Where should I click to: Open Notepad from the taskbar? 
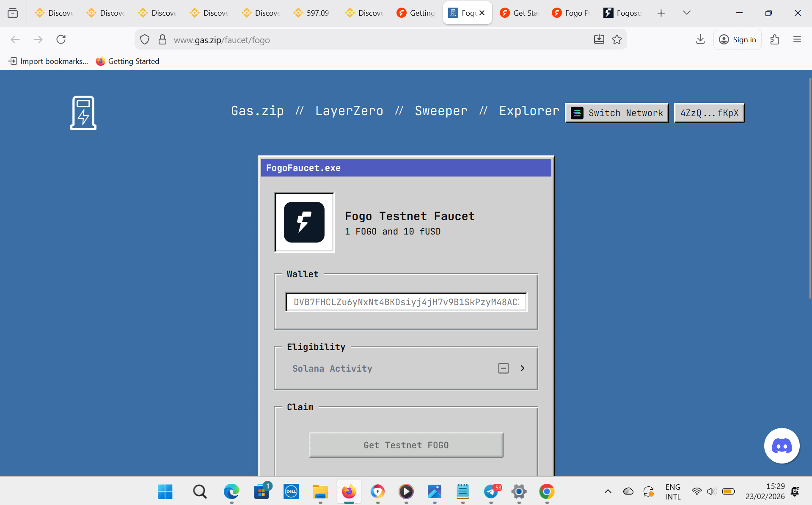[x=462, y=492]
